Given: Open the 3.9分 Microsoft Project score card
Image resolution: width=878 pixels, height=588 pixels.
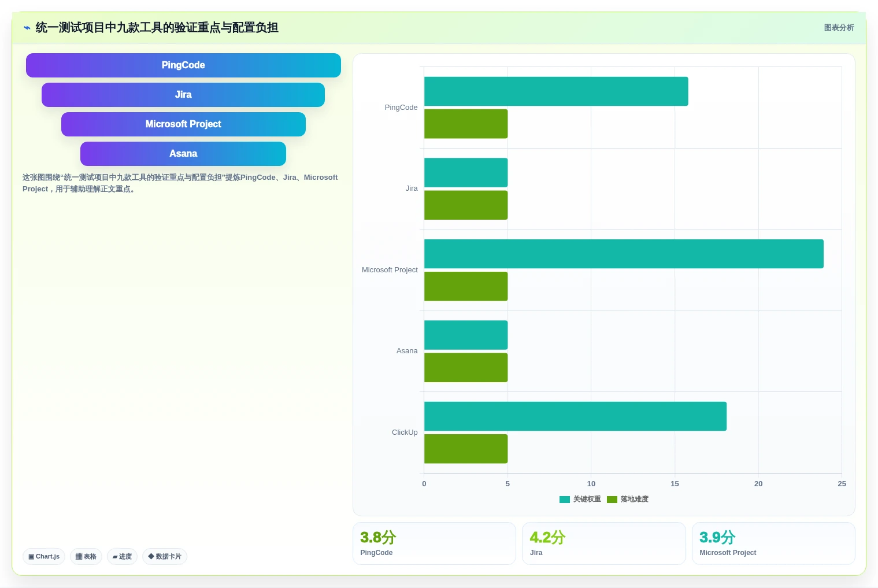Looking at the screenshot, I should point(773,543).
